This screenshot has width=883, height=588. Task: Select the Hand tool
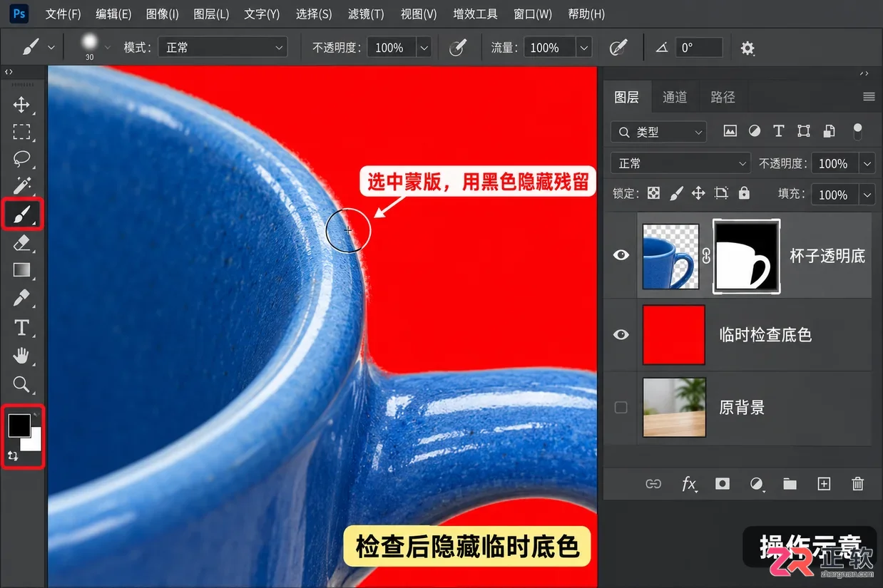pos(21,355)
